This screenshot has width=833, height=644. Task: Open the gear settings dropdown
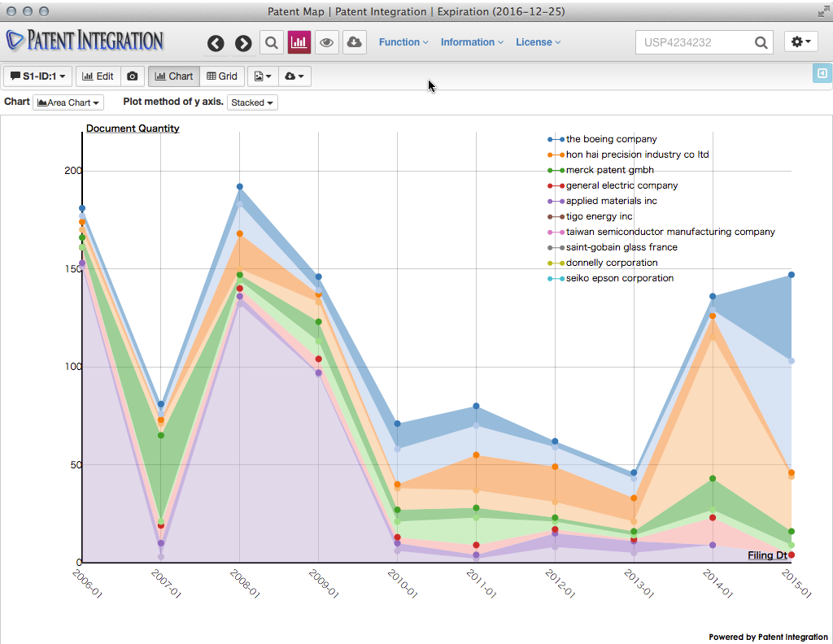pos(801,41)
